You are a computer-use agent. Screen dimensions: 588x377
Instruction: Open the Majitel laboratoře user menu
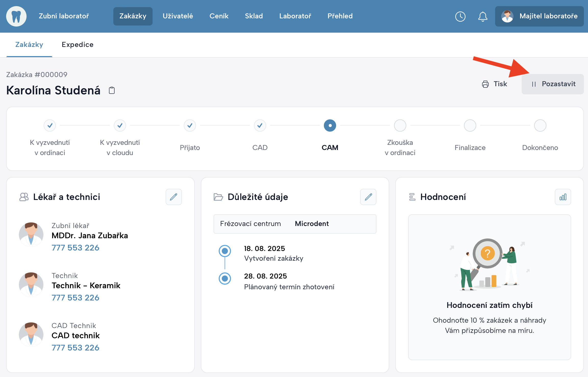[539, 16]
